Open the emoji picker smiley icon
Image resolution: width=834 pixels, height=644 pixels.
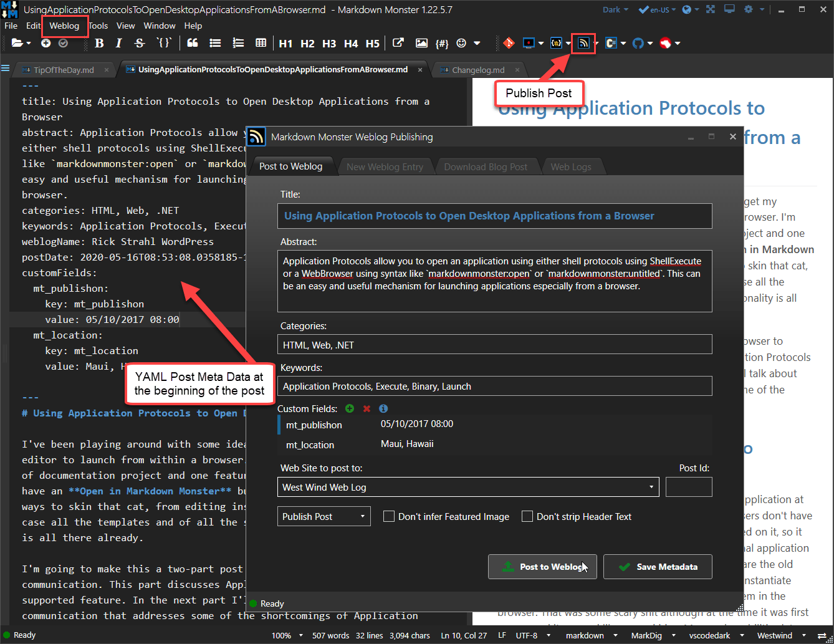pos(462,43)
